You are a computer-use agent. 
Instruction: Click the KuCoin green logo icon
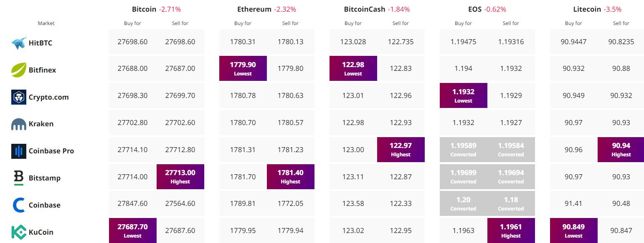point(19,232)
